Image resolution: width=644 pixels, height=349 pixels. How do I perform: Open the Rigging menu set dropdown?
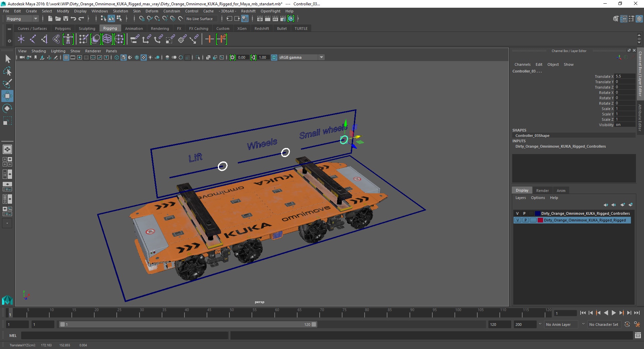pyautogui.click(x=22, y=19)
